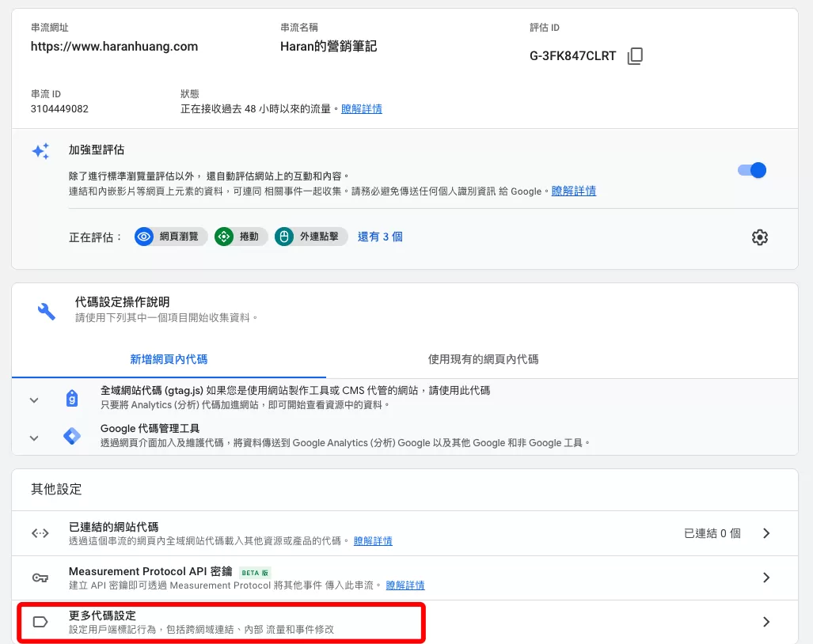813x644 pixels.
Task: Copy the measurement ID G-3FK847CLRT
Action: [635, 56]
